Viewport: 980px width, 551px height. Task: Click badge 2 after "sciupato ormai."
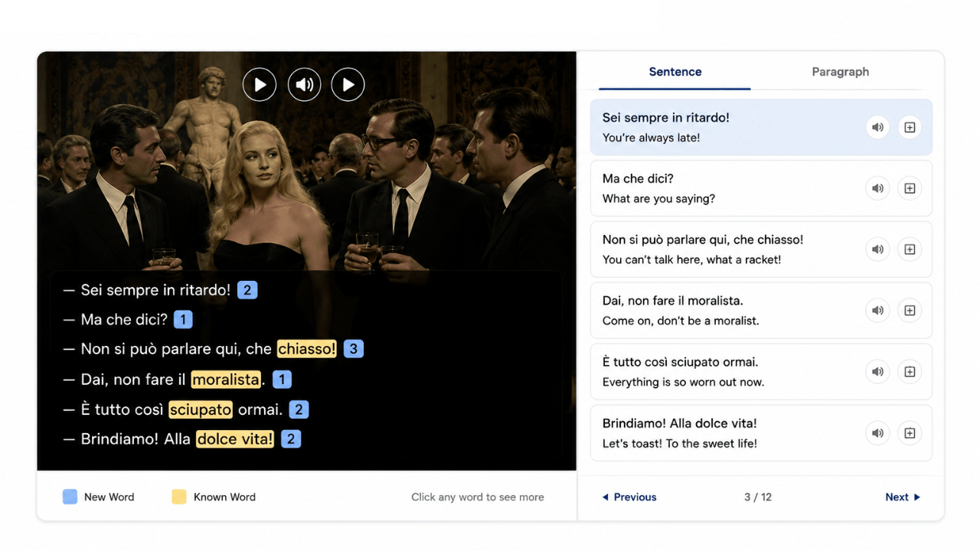click(x=299, y=409)
